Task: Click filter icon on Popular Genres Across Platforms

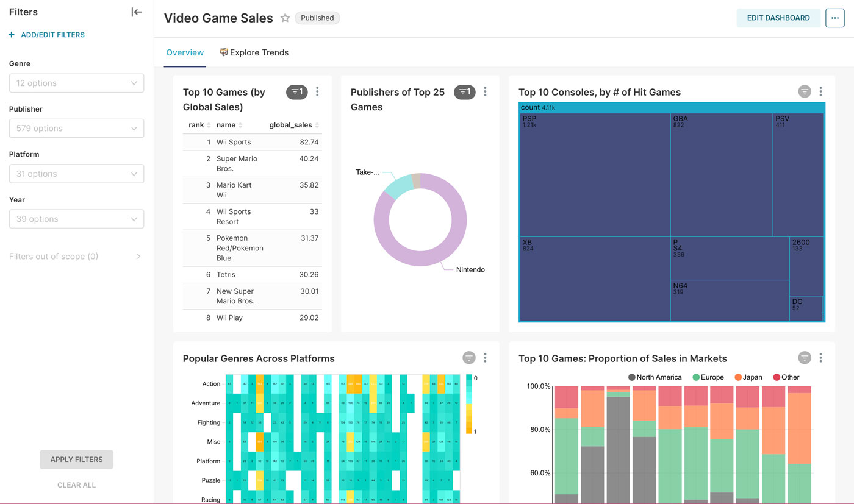Action: tap(468, 358)
